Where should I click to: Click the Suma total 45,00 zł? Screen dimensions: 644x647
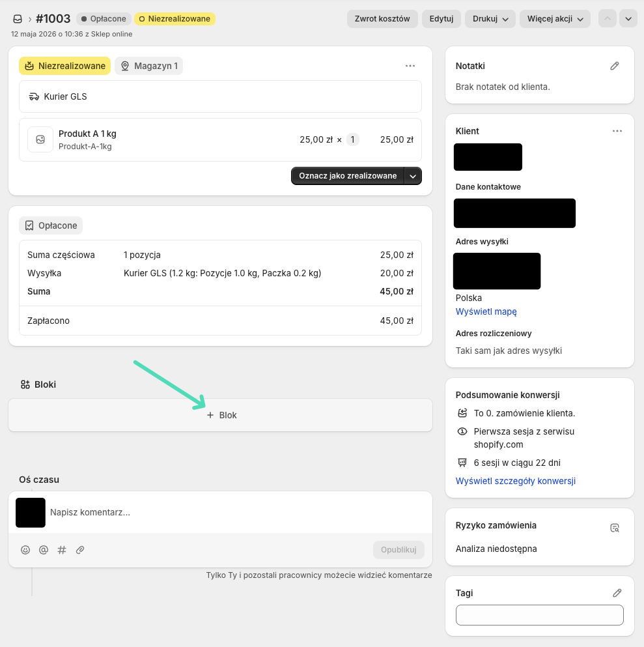pos(396,291)
